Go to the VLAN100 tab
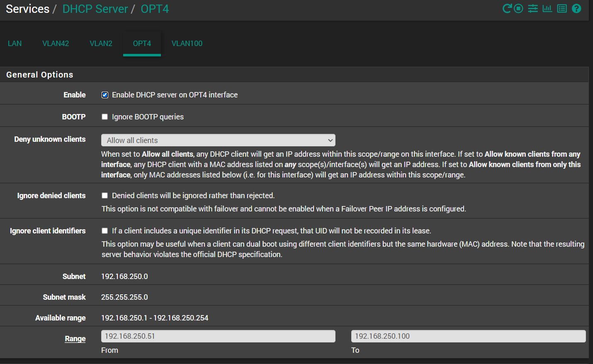The height and width of the screenshot is (364, 593). pos(187,44)
